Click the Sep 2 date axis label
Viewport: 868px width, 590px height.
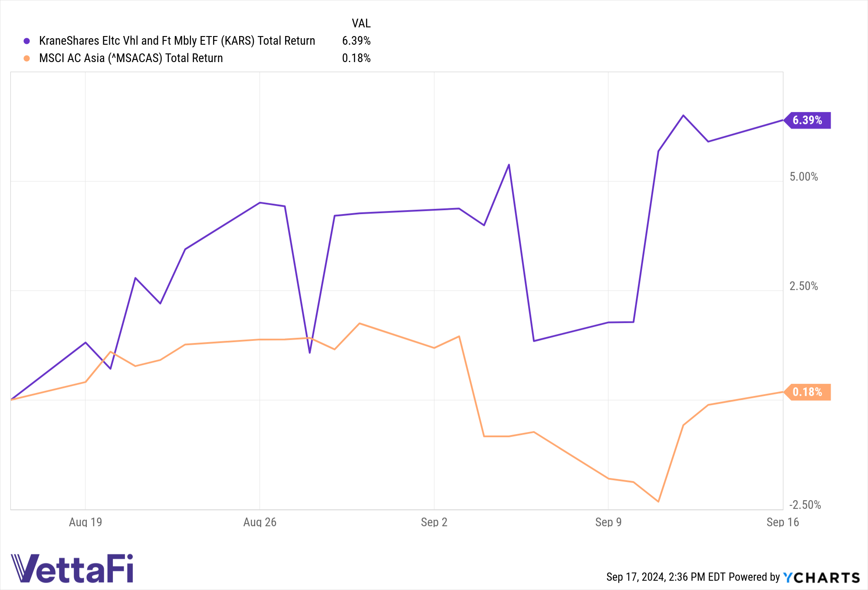[434, 522]
